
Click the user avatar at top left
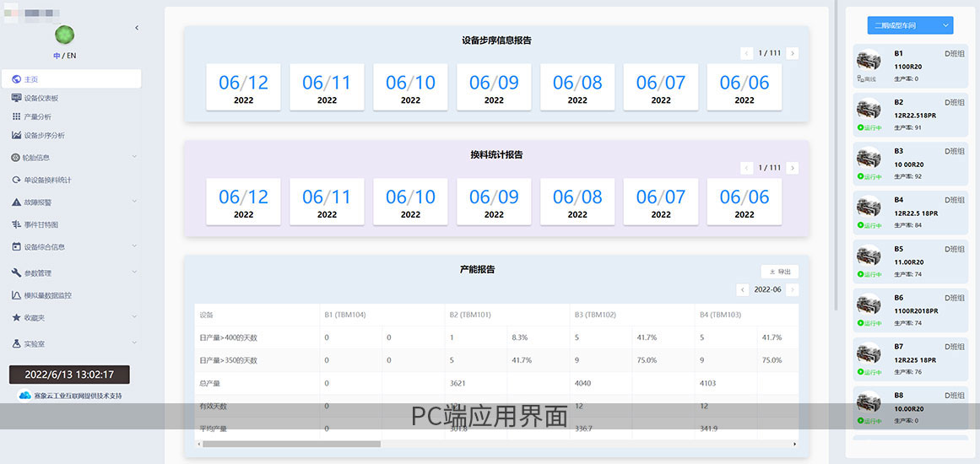pos(64,35)
